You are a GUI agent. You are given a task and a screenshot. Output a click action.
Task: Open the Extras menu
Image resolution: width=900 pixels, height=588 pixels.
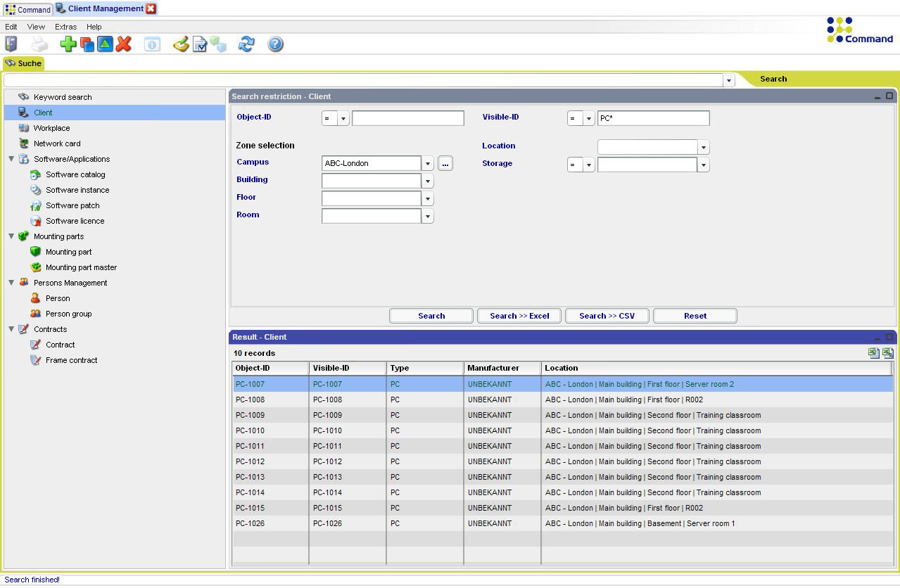[65, 27]
